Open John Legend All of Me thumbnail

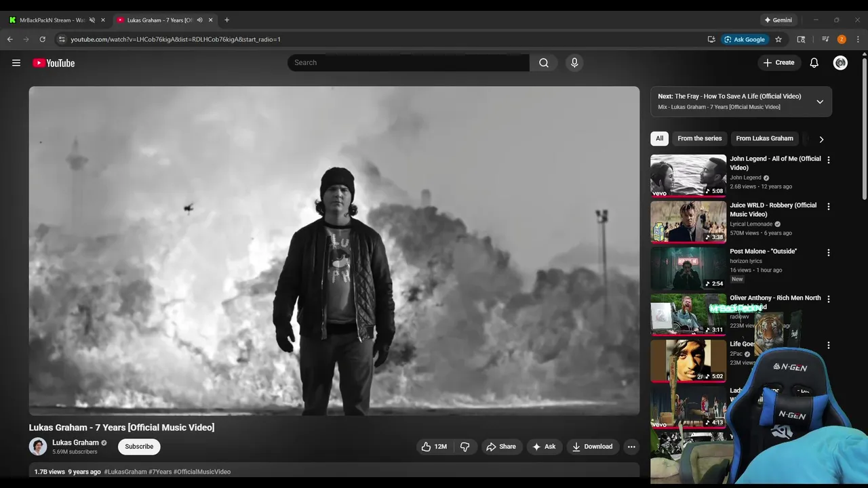pyautogui.click(x=688, y=176)
